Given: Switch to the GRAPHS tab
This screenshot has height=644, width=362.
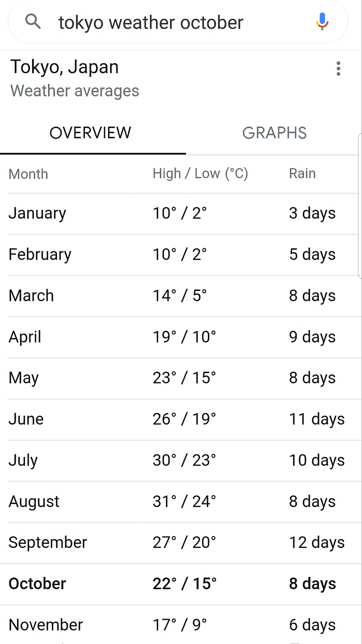Looking at the screenshot, I should tap(274, 133).
